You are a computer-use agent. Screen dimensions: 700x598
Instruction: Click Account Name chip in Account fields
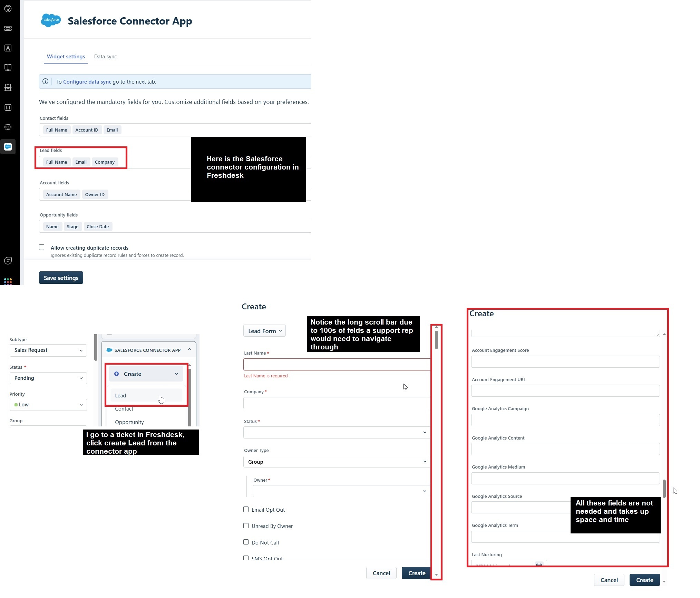[x=61, y=194]
